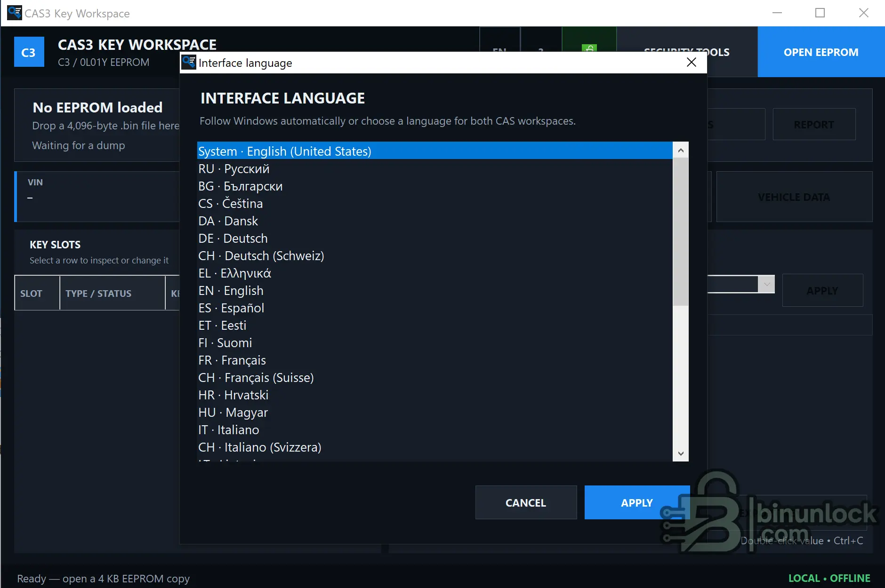Expand the combo box dropdown beside main-window APPLY
The height and width of the screenshot is (588, 885).
coord(766,284)
